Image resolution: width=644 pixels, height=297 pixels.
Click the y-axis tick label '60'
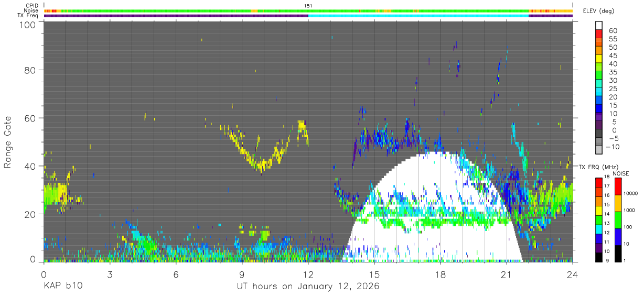point(30,118)
